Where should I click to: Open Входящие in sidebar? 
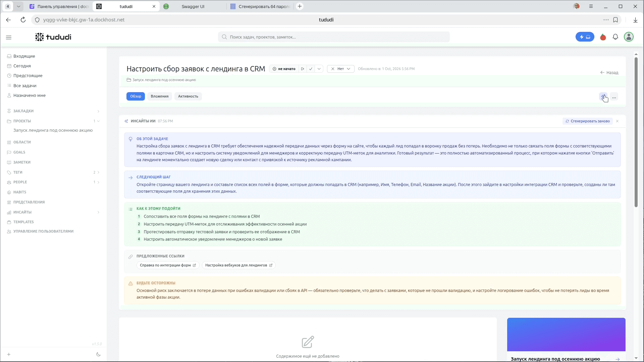tap(24, 56)
